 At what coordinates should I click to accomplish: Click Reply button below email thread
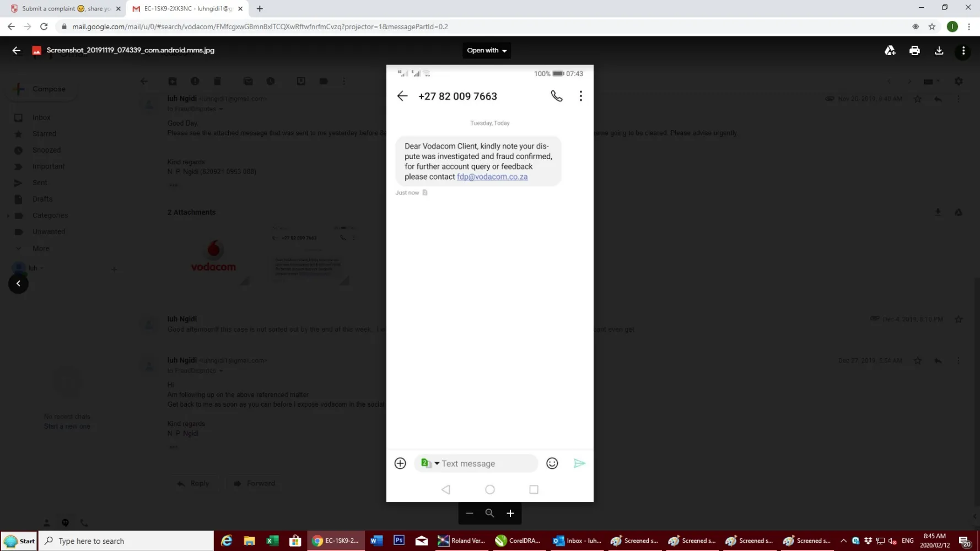tap(193, 483)
